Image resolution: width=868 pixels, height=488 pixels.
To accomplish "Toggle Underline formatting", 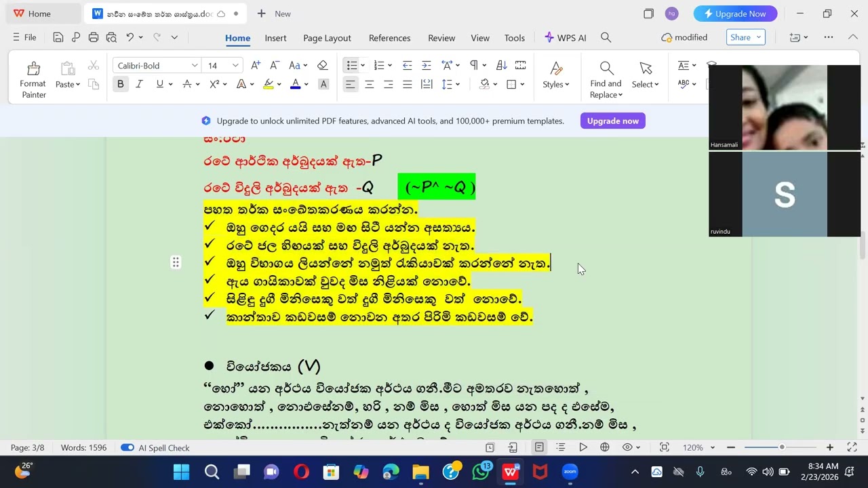I will (160, 84).
